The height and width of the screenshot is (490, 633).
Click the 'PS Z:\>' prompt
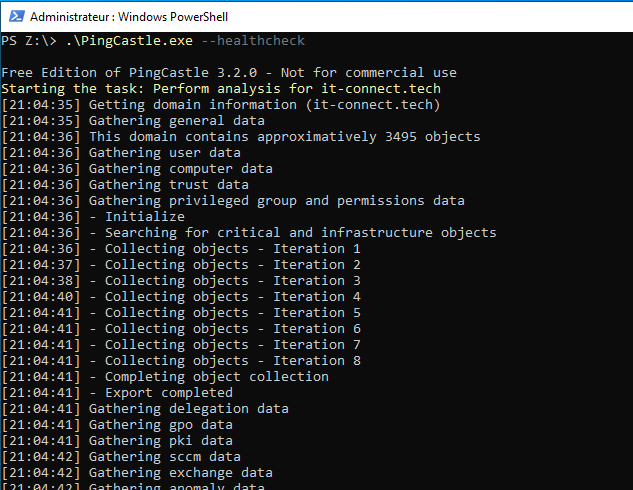pyautogui.click(x=28, y=41)
